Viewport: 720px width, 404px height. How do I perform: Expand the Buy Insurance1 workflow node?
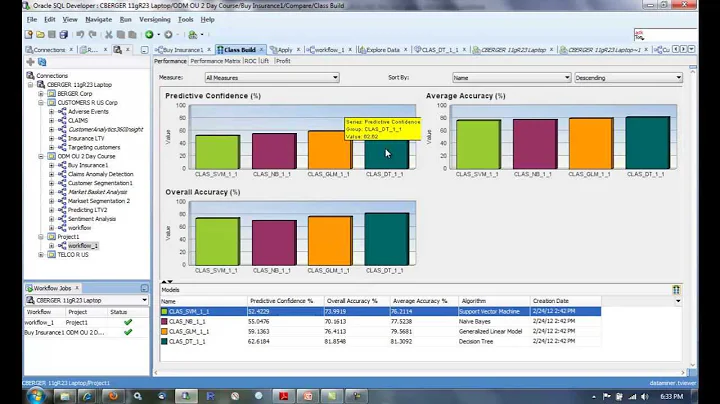pos(51,165)
